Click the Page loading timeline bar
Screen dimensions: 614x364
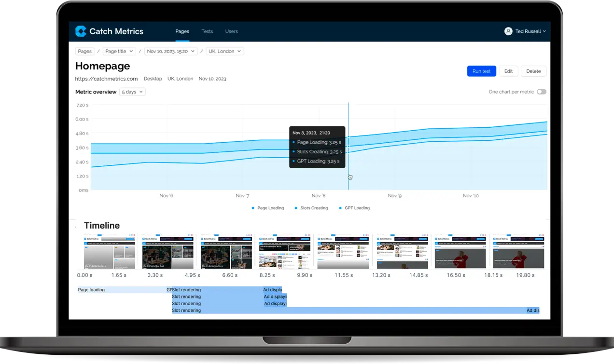coord(122,290)
